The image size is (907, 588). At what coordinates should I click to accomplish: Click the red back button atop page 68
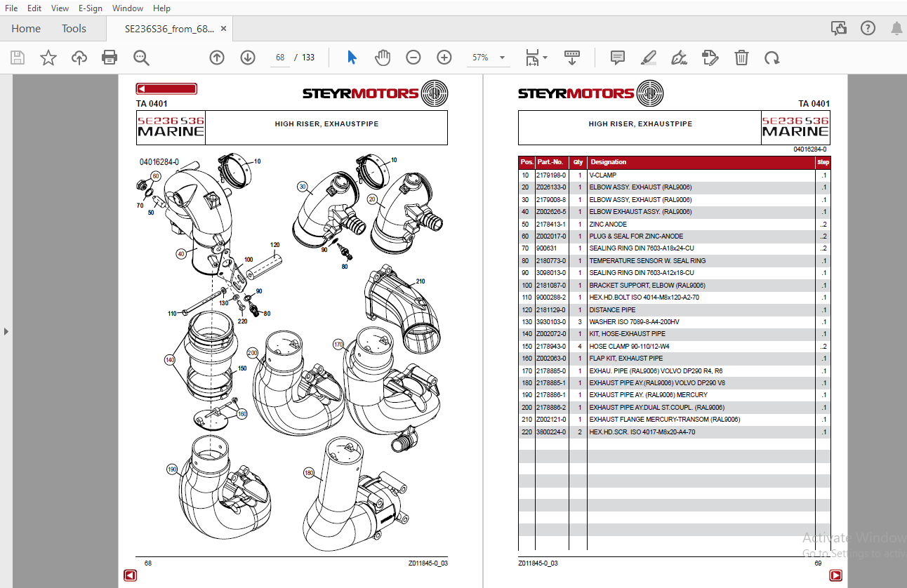tap(166, 88)
